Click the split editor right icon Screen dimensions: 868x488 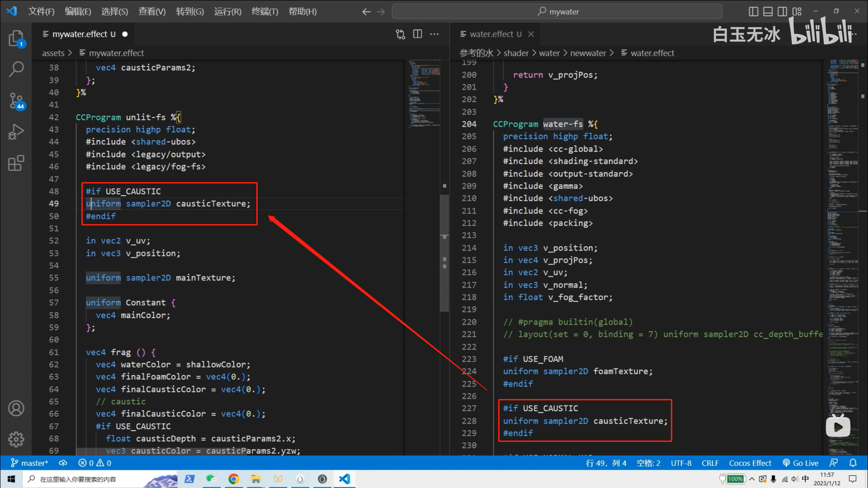pos(417,34)
